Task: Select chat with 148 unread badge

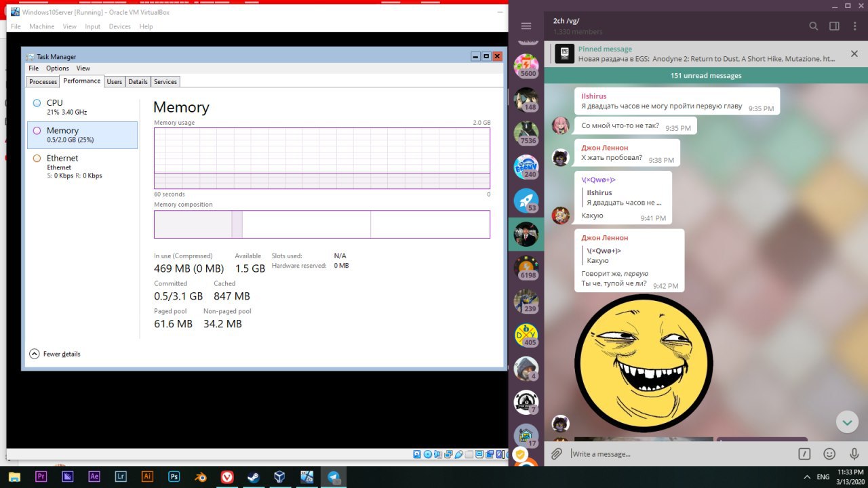Action: pos(526,100)
